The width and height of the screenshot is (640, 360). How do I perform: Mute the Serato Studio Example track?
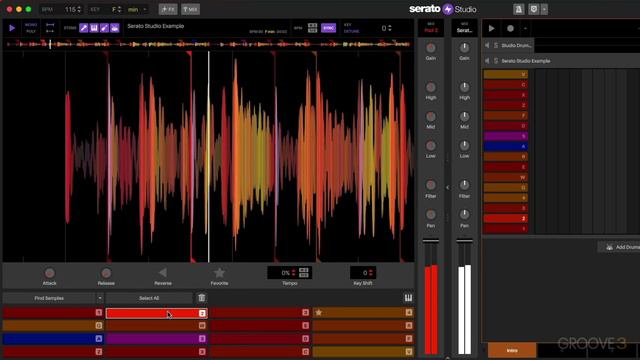click(x=487, y=61)
